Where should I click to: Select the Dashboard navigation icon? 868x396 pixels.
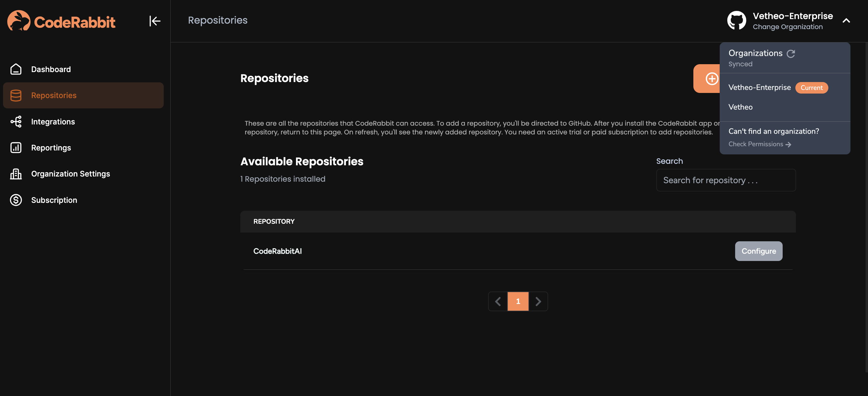click(x=15, y=69)
